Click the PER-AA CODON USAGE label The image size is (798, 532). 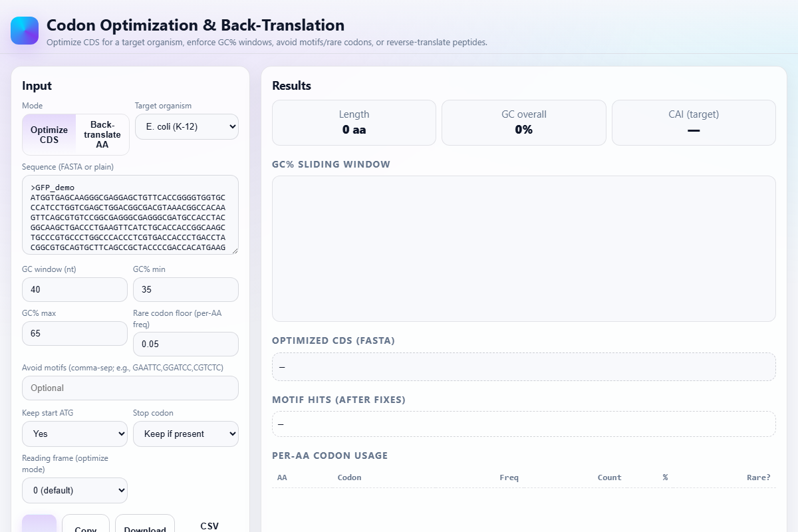pos(330,456)
